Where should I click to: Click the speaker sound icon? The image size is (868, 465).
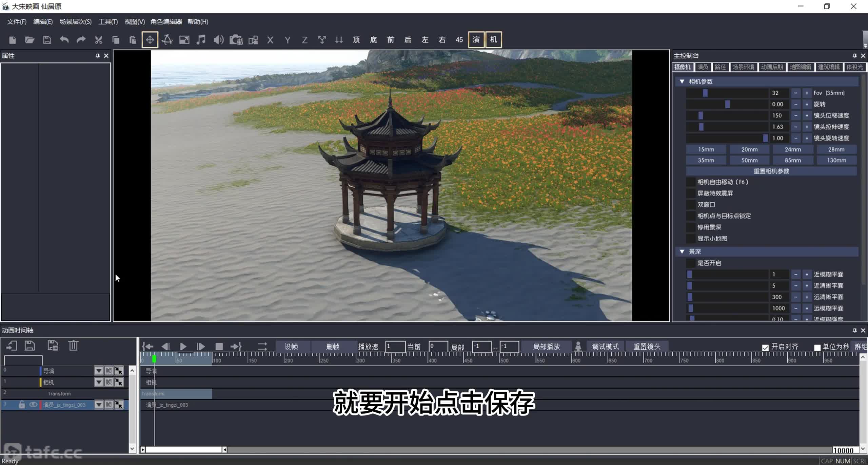(x=219, y=40)
